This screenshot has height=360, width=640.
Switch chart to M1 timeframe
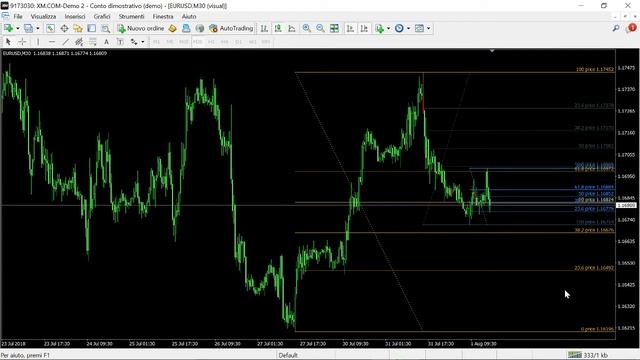click(156, 42)
